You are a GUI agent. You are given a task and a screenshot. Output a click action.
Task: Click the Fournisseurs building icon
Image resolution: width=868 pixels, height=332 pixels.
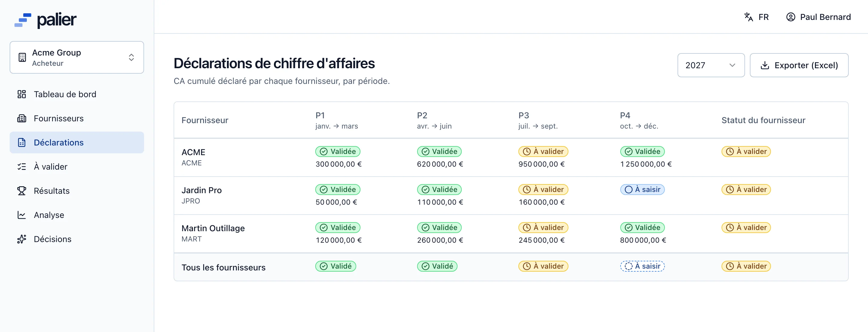click(x=22, y=118)
